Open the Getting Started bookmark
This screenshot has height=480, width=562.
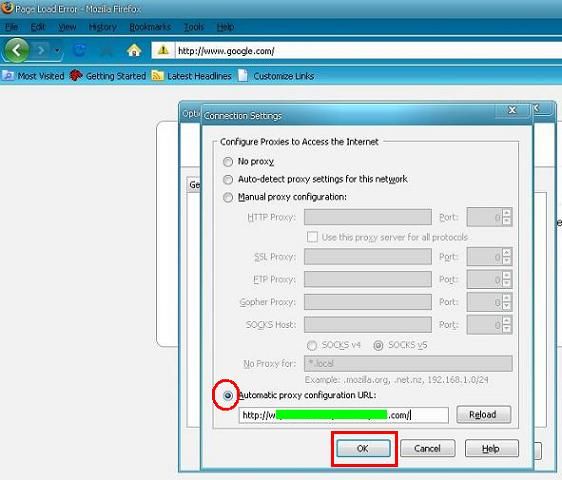(x=108, y=76)
